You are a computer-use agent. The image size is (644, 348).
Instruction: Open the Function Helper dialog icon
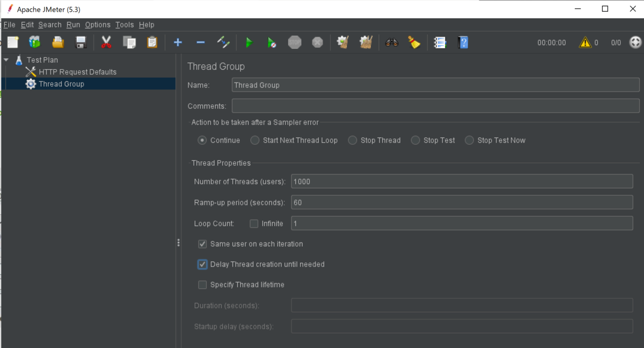coord(440,42)
